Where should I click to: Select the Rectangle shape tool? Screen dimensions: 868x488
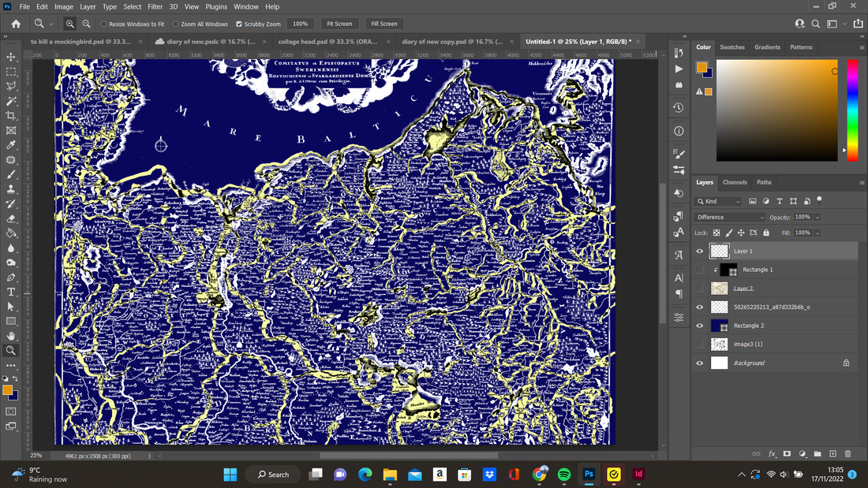tap(11, 322)
